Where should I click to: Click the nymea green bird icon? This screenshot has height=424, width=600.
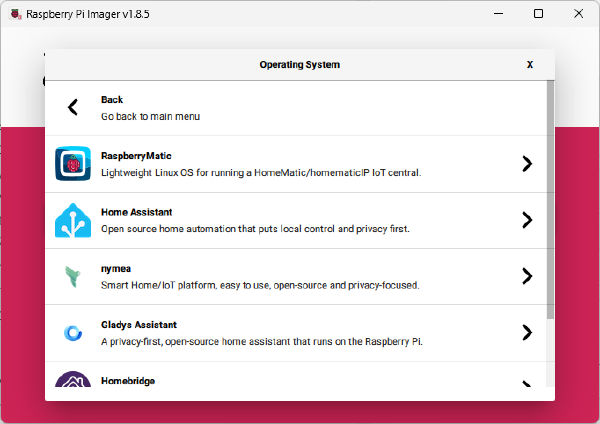(73, 277)
